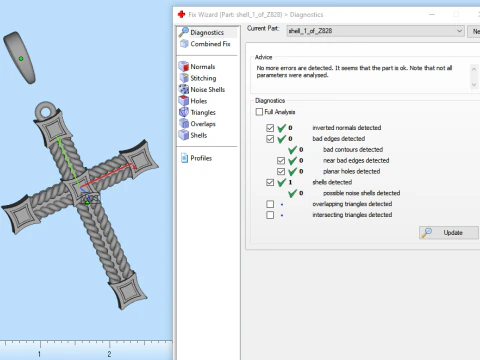Open the Shells fix icon
This screenshot has width=480, height=360.
point(184,135)
